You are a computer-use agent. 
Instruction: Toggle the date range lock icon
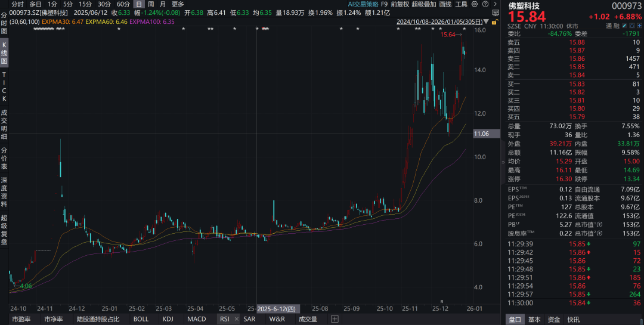click(495, 22)
